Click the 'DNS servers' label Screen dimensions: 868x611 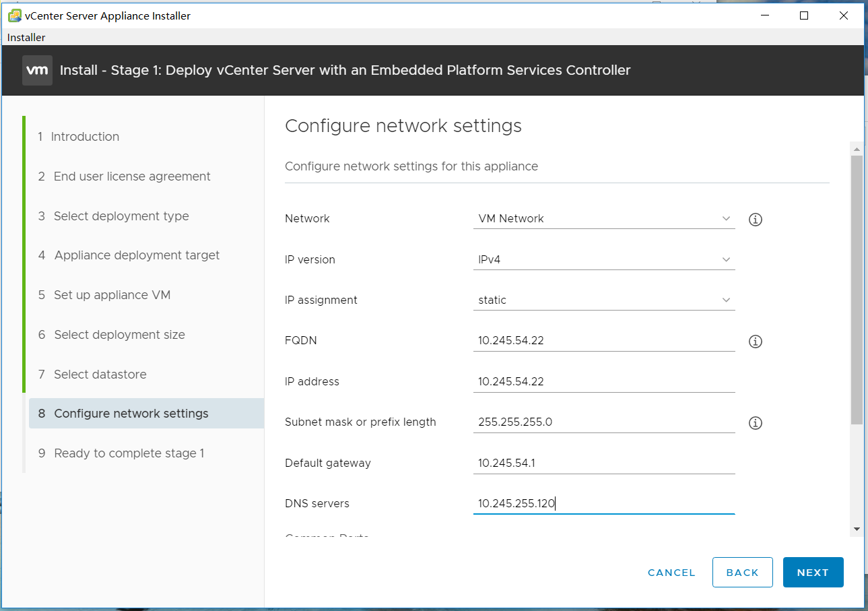(x=317, y=504)
